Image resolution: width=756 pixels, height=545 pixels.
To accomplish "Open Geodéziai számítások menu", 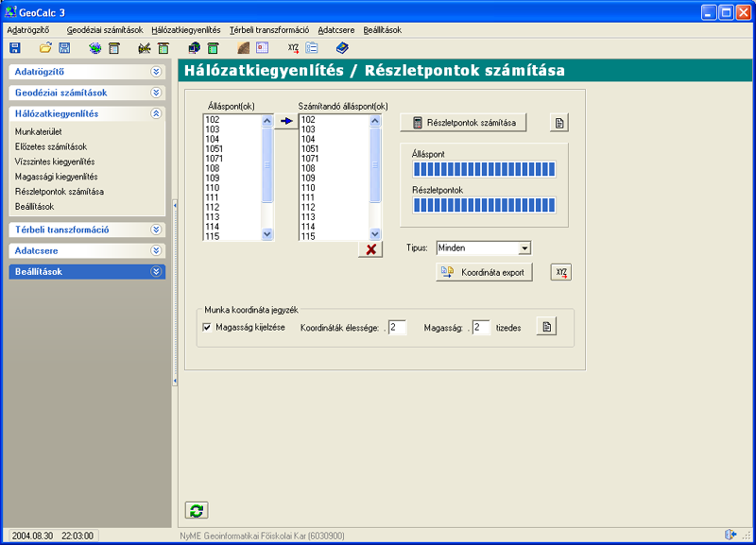I will tap(105, 30).
